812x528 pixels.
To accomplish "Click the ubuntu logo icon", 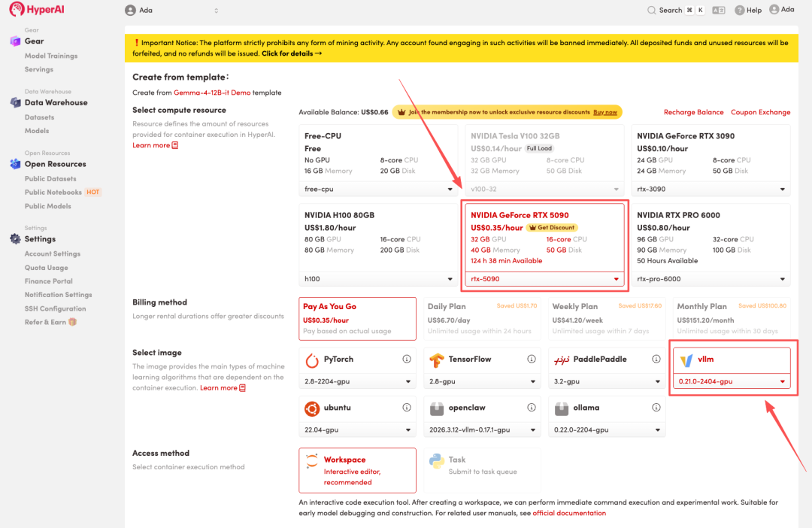I will tap(312, 409).
